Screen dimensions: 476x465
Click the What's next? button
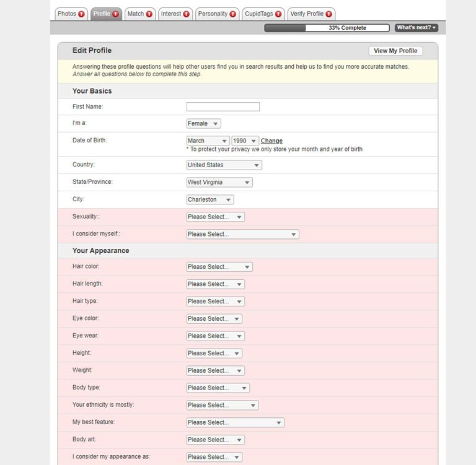(416, 28)
